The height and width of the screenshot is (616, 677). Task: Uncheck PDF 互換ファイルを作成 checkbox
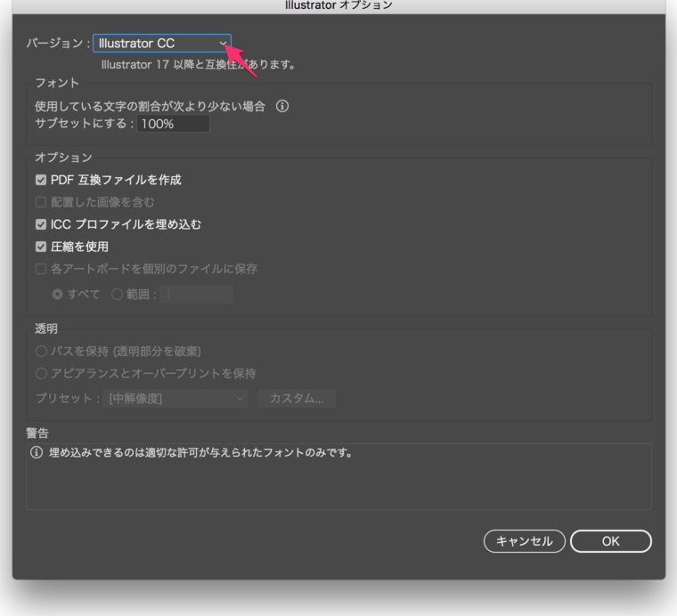click(x=41, y=180)
